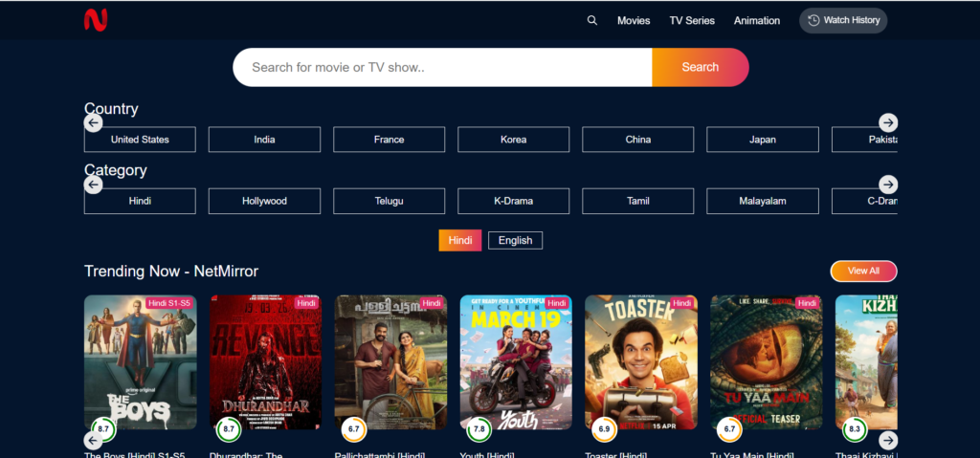Viewport: 980px width, 458px height.
Task: Click the Country row left arrow
Action: [x=93, y=122]
